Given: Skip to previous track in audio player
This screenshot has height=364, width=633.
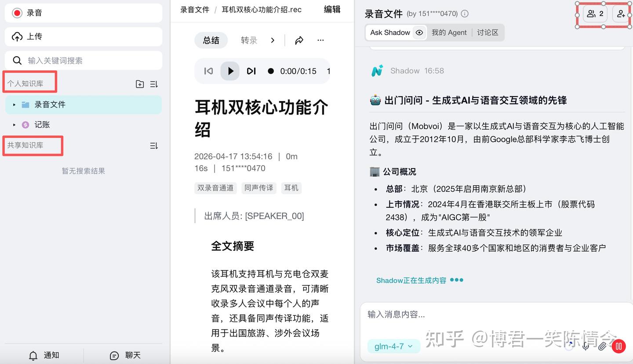Looking at the screenshot, I should 208,71.
